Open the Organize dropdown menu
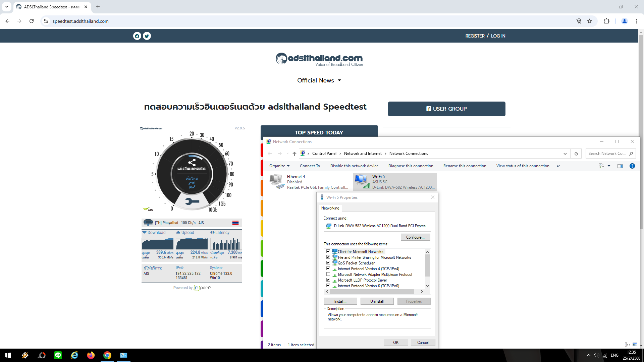This screenshot has width=644, height=362. (x=279, y=166)
